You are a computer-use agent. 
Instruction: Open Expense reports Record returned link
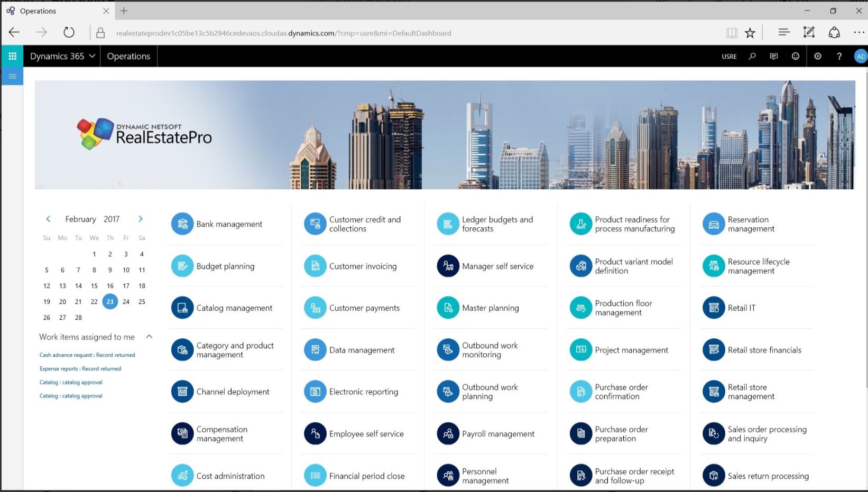coord(80,369)
